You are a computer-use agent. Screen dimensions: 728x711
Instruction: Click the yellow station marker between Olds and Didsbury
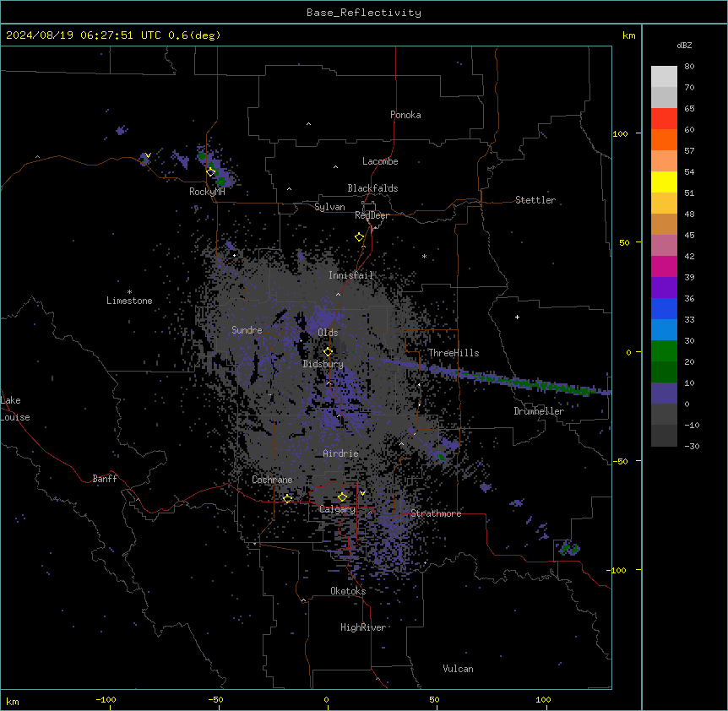point(328,352)
